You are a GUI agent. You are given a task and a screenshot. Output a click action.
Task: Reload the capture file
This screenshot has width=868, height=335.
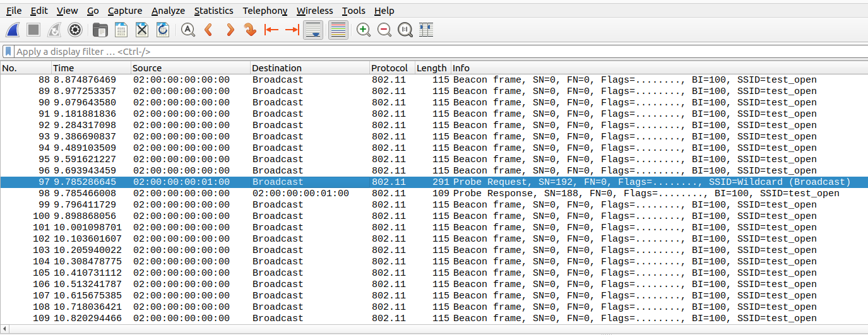point(163,30)
